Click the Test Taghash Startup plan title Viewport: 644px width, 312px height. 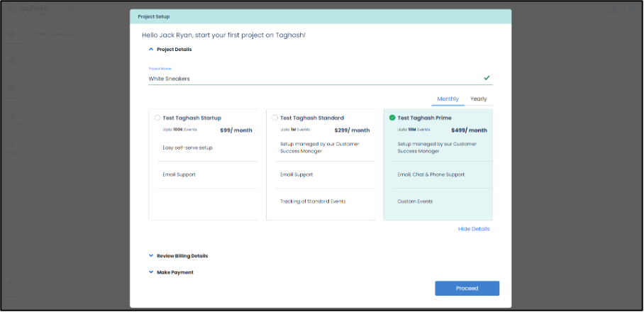191,118
